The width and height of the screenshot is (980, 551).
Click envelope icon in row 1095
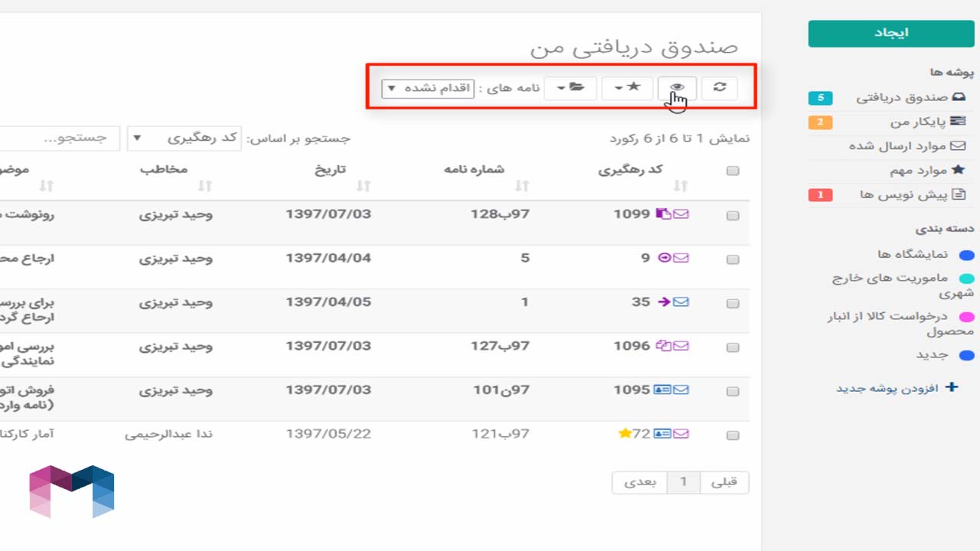(681, 390)
